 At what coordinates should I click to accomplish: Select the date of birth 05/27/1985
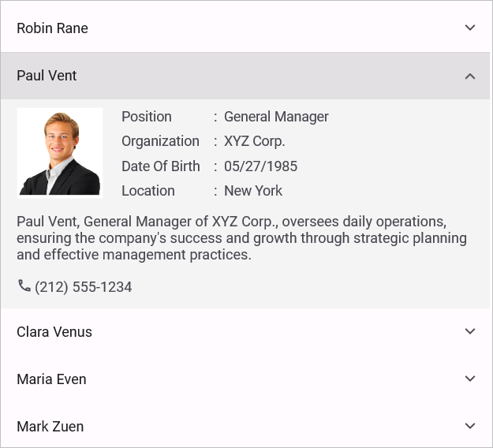tap(260, 166)
